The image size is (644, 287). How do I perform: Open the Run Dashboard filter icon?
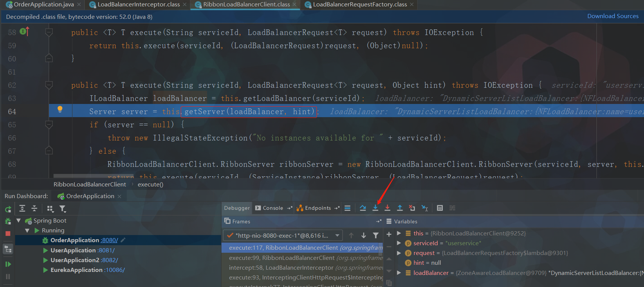click(63, 208)
